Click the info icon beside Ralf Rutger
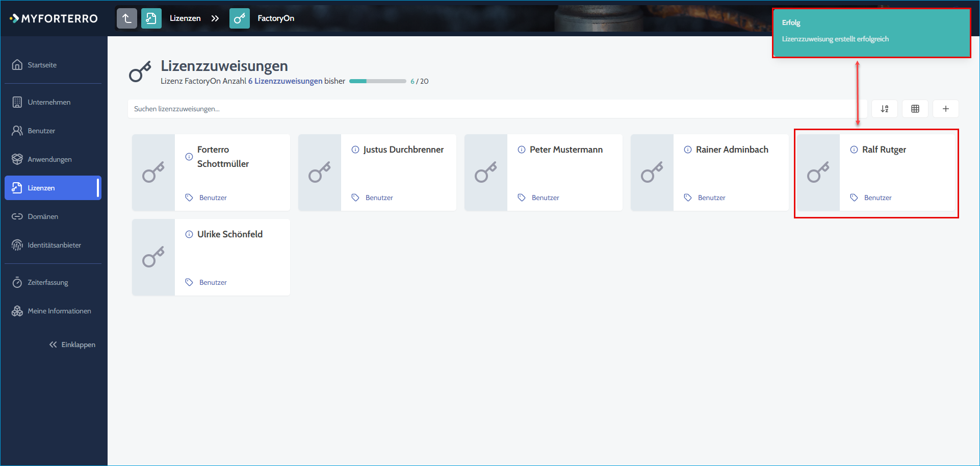The image size is (980, 466). click(854, 150)
